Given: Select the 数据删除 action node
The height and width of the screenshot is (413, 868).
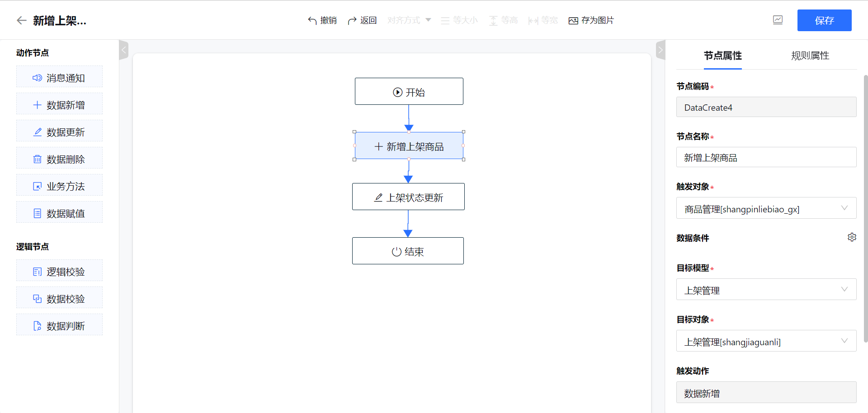Looking at the screenshot, I should point(59,158).
